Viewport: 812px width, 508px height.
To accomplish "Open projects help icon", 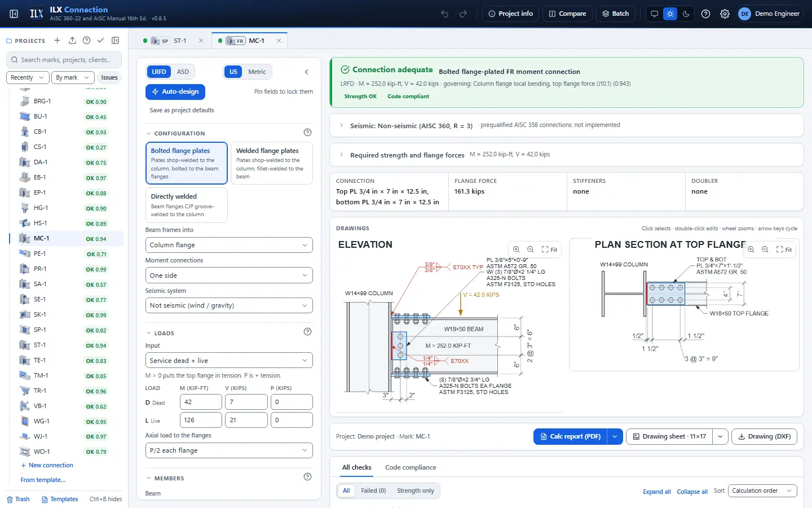I will [x=86, y=41].
